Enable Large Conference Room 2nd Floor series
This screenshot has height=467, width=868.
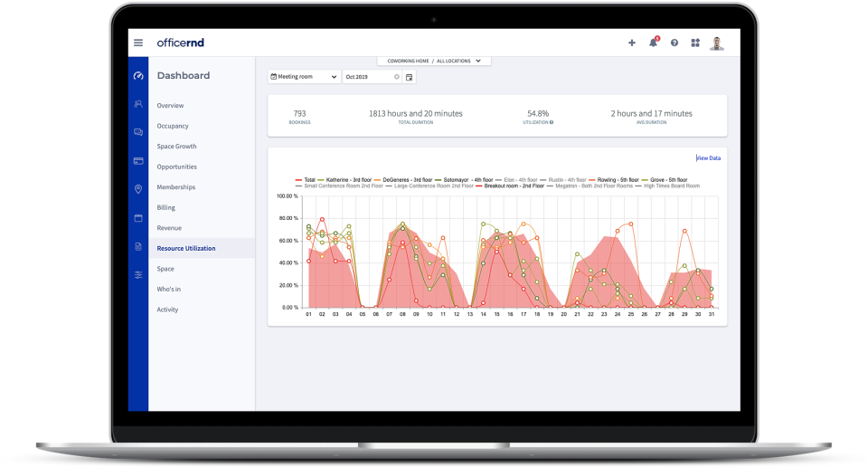click(429, 186)
